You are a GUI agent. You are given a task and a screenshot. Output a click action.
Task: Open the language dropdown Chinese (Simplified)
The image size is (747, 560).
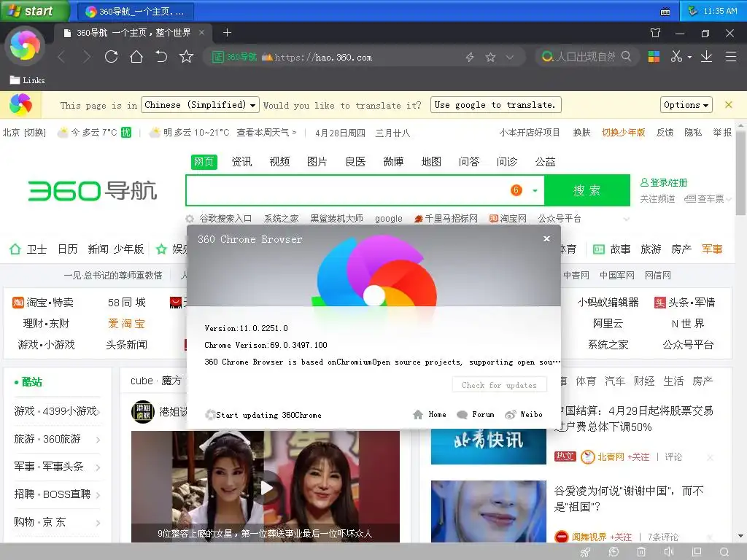200,105
